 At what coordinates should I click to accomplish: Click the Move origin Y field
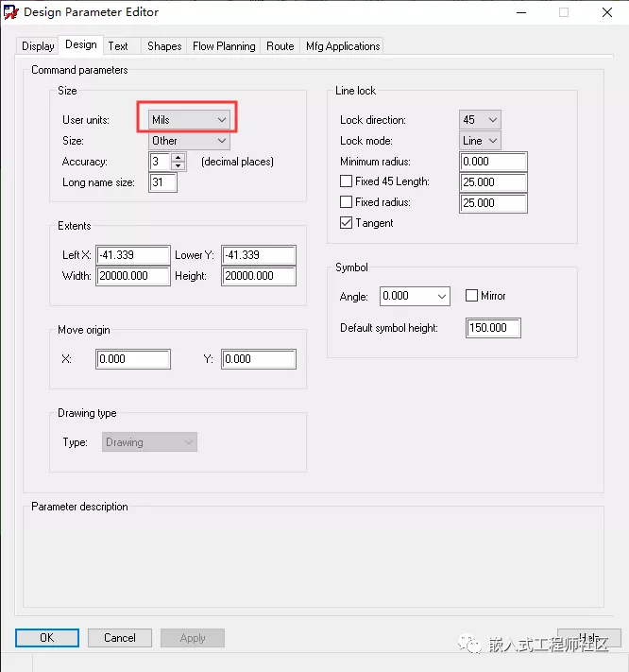(x=259, y=359)
